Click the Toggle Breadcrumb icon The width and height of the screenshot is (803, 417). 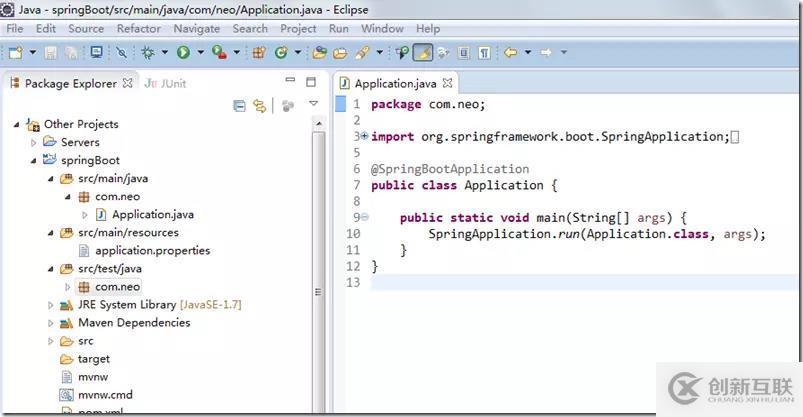(x=402, y=52)
